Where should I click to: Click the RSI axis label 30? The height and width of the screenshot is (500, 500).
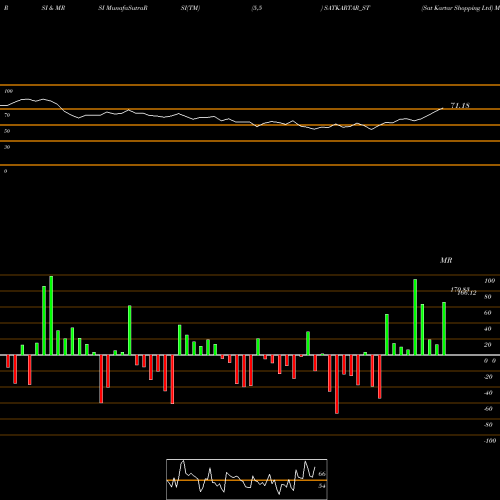tap(7, 147)
